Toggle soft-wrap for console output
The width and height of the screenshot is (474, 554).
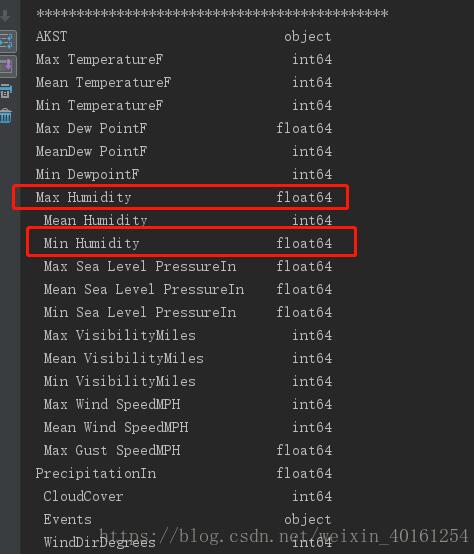pos(8,41)
